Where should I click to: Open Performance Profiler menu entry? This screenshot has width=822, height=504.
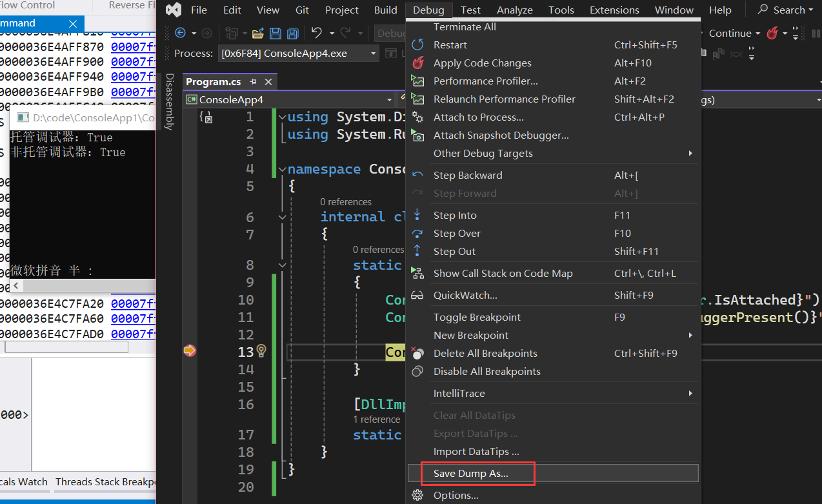coord(553,81)
